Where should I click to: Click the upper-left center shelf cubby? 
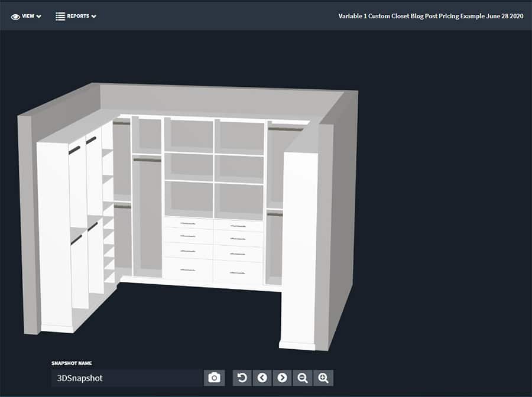pyautogui.click(x=189, y=136)
